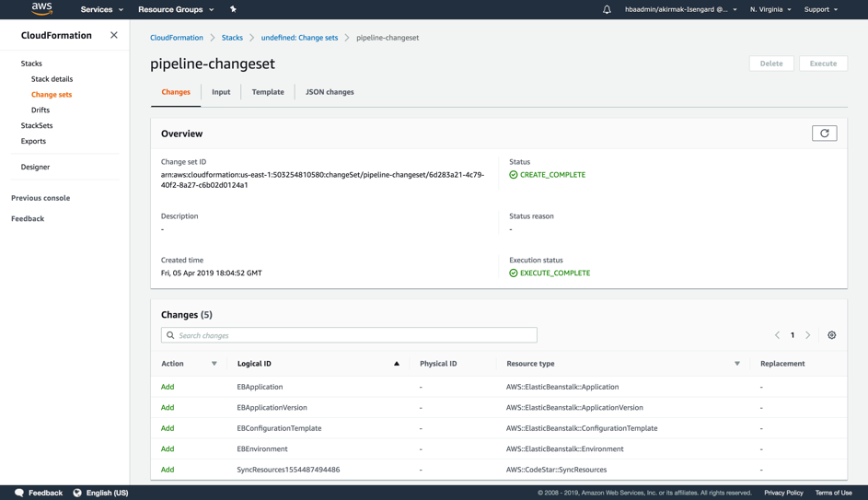Switch to the Template tab
Image resolution: width=868 pixels, height=500 pixels.
pos(268,92)
